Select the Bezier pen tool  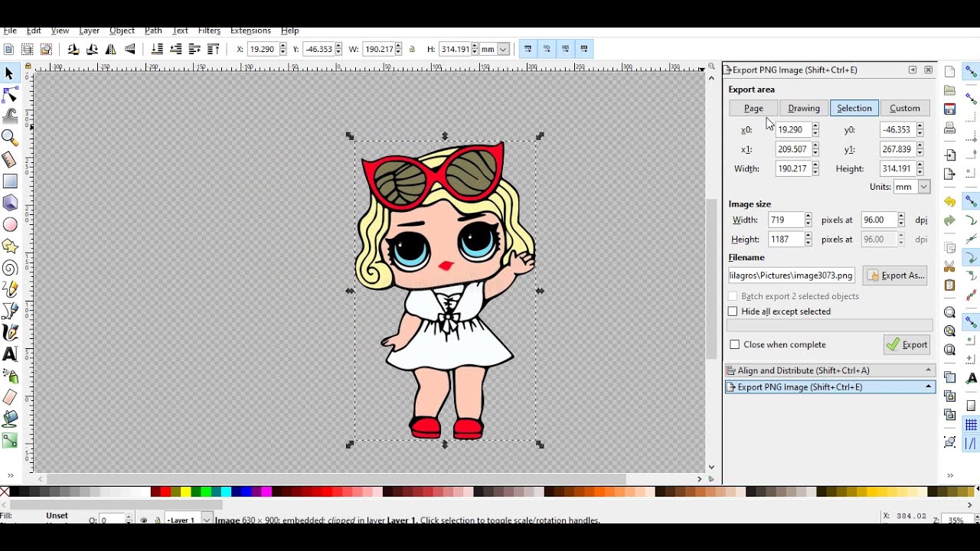pyautogui.click(x=10, y=311)
